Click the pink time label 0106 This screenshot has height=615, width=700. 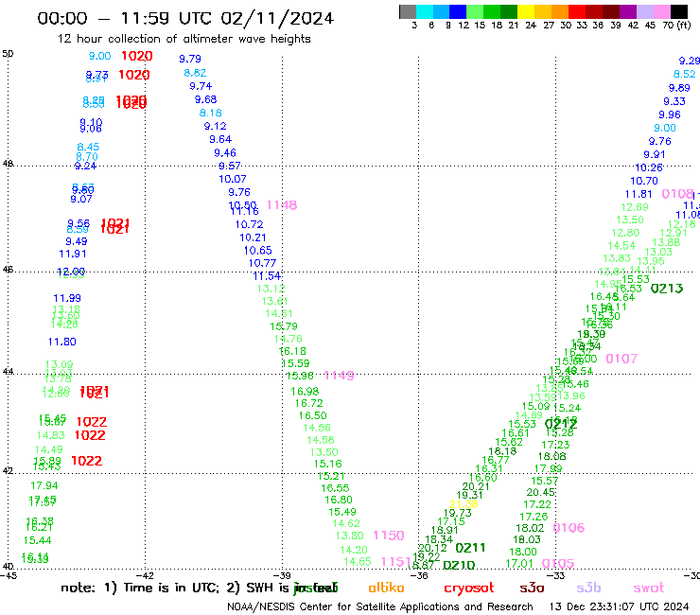point(569,528)
